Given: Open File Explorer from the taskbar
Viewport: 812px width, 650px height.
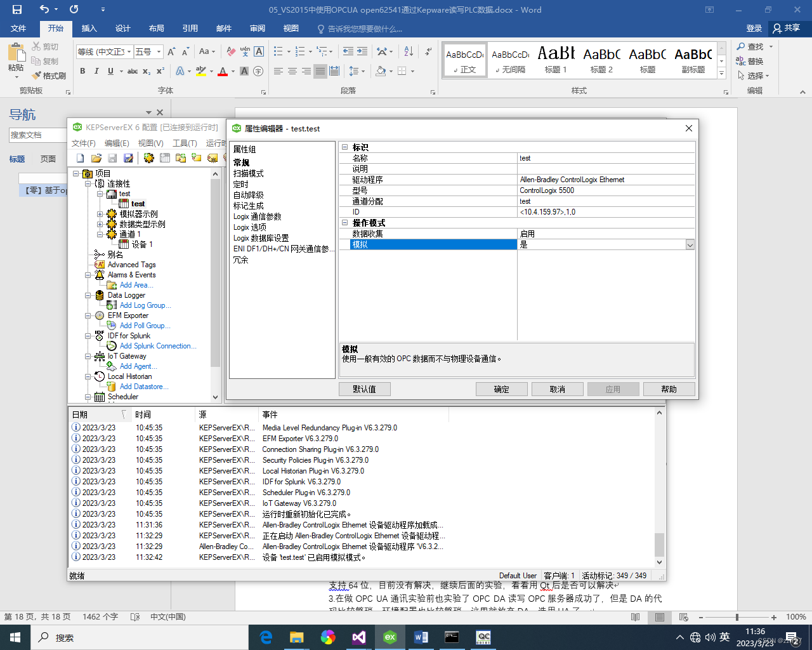Looking at the screenshot, I should [x=297, y=637].
